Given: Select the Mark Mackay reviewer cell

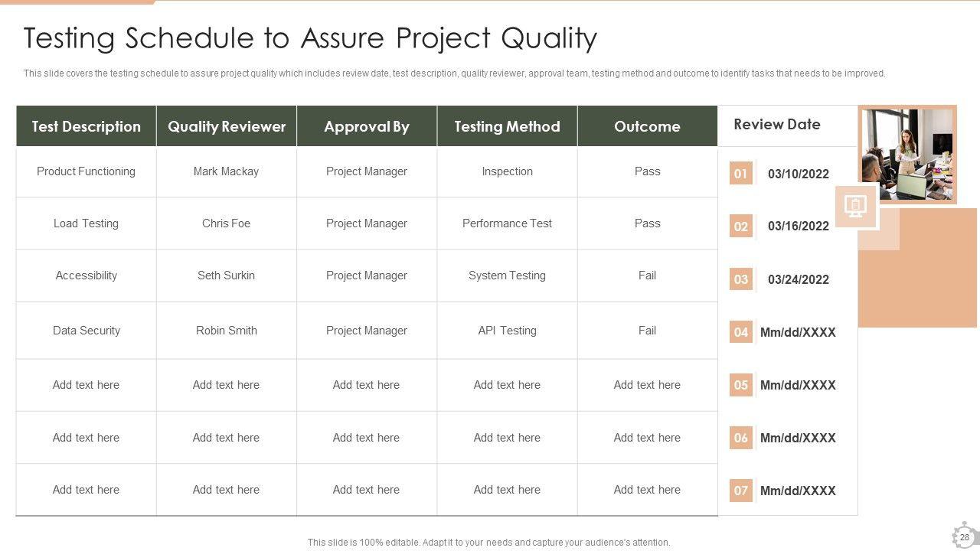Looking at the screenshot, I should (226, 171).
